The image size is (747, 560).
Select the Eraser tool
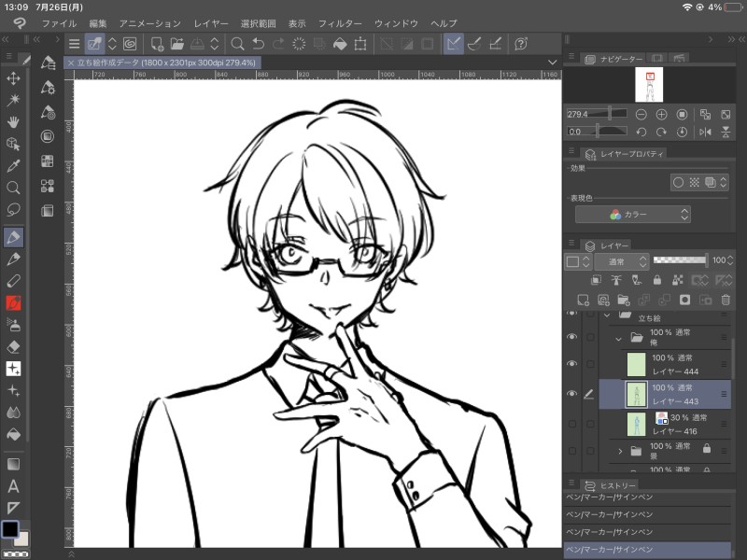tap(13, 346)
